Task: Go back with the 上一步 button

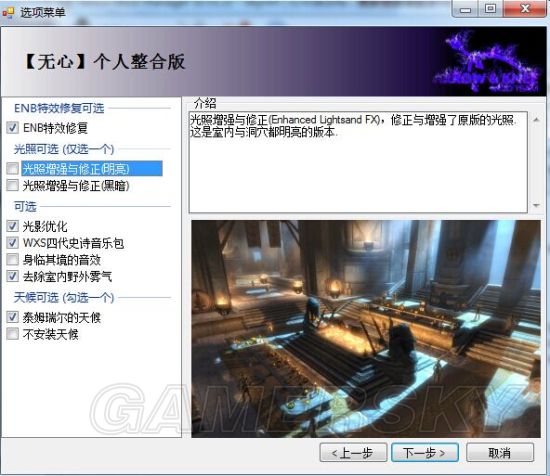Action: [353, 453]
